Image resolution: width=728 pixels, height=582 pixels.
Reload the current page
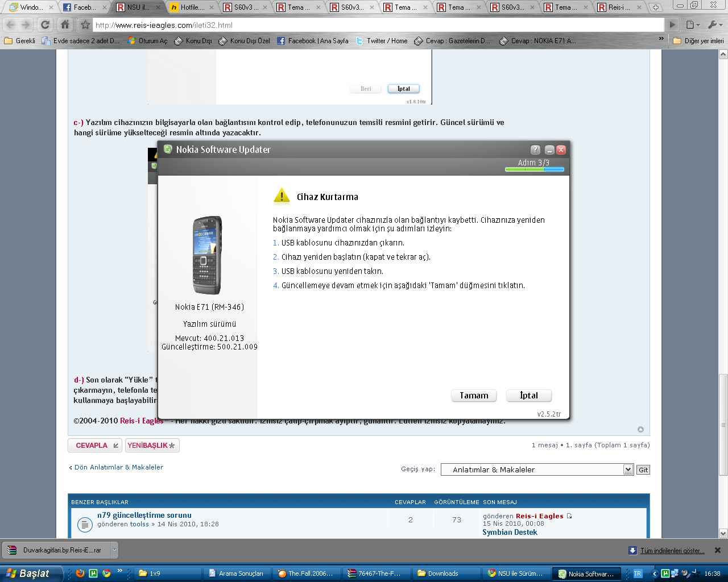pyautogui.click(x=45, y=25)
